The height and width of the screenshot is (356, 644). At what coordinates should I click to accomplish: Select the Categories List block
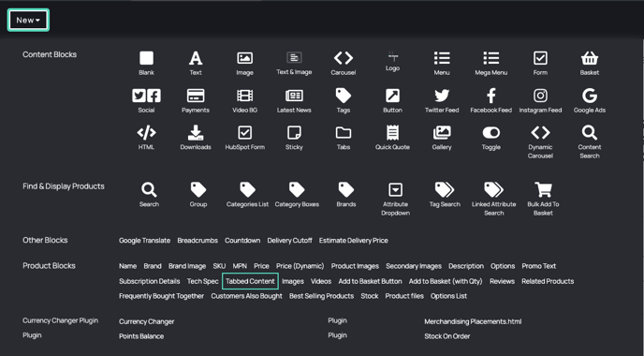[248, 195]
